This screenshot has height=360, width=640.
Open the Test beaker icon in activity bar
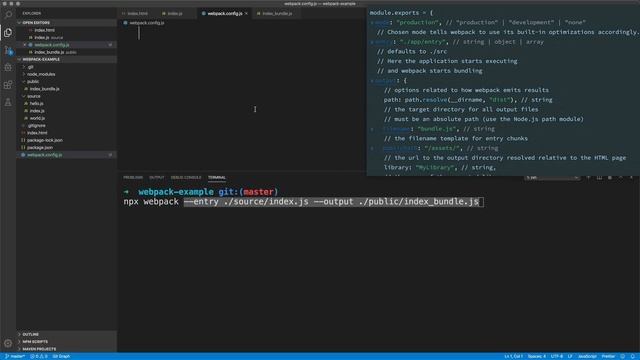(8, 102)
